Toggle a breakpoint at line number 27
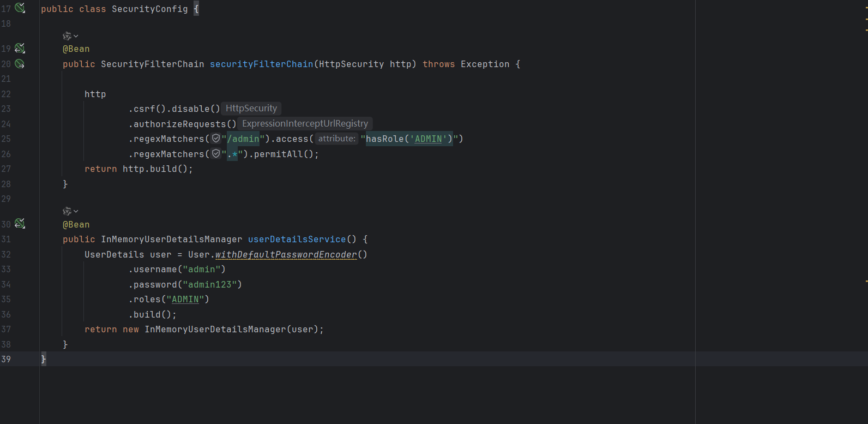This screenshot has width=868, height=424. (x=6, y=169)
